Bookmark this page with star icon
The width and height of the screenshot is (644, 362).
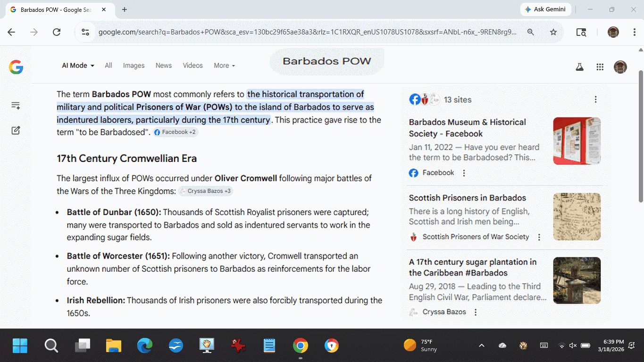pos(553,32)
